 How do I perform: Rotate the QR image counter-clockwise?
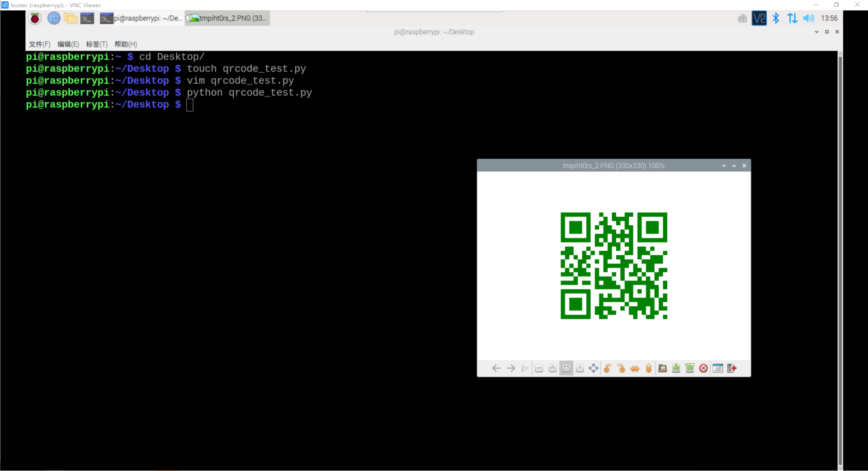pos(608,368)
